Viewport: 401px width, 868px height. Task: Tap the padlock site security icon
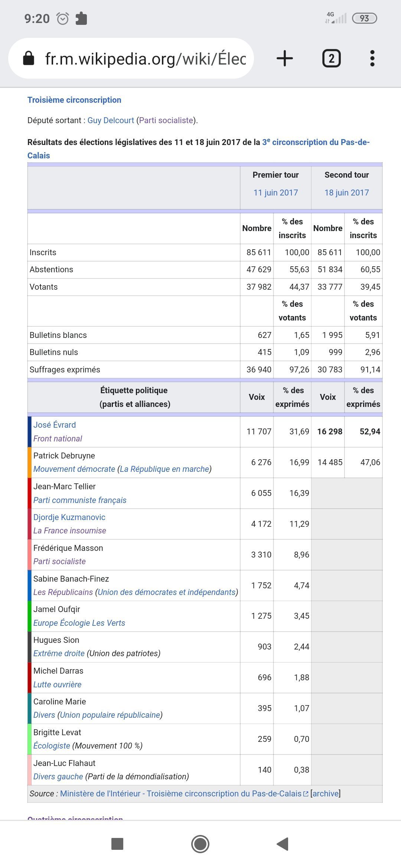click(29, 59)
